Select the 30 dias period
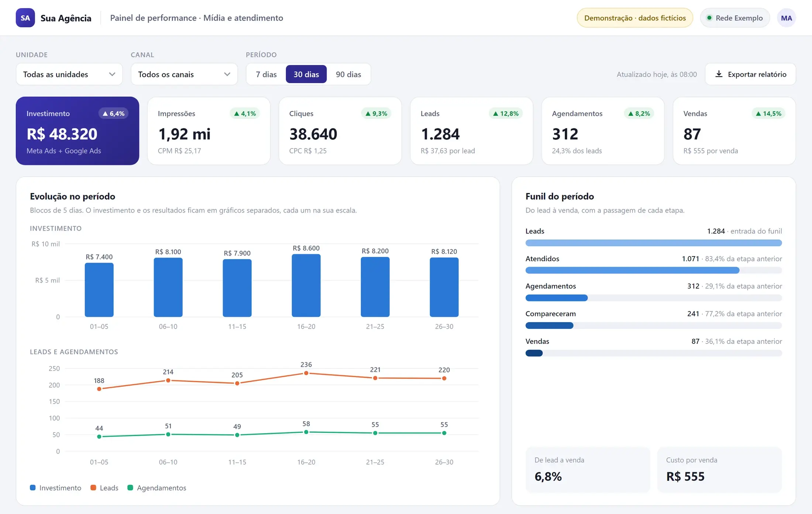This screenshot has height=514, width=812. 306,74
